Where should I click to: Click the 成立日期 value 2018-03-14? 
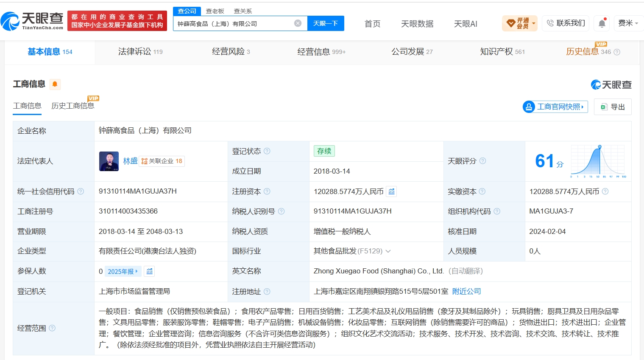[332, 172]
